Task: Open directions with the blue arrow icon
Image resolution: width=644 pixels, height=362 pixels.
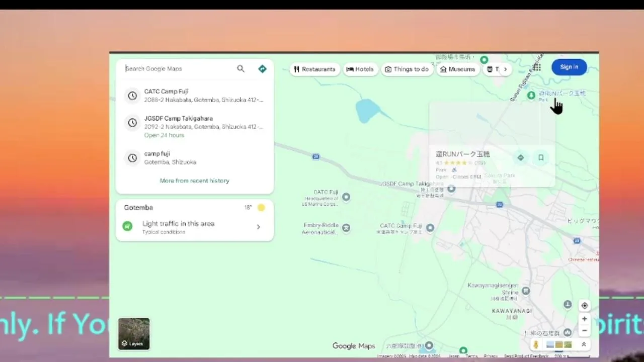Action: pyautogui.click(x=262, y=69)
